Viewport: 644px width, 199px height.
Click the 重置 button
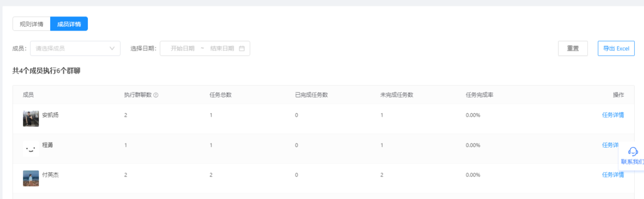[x=573, y=49]
